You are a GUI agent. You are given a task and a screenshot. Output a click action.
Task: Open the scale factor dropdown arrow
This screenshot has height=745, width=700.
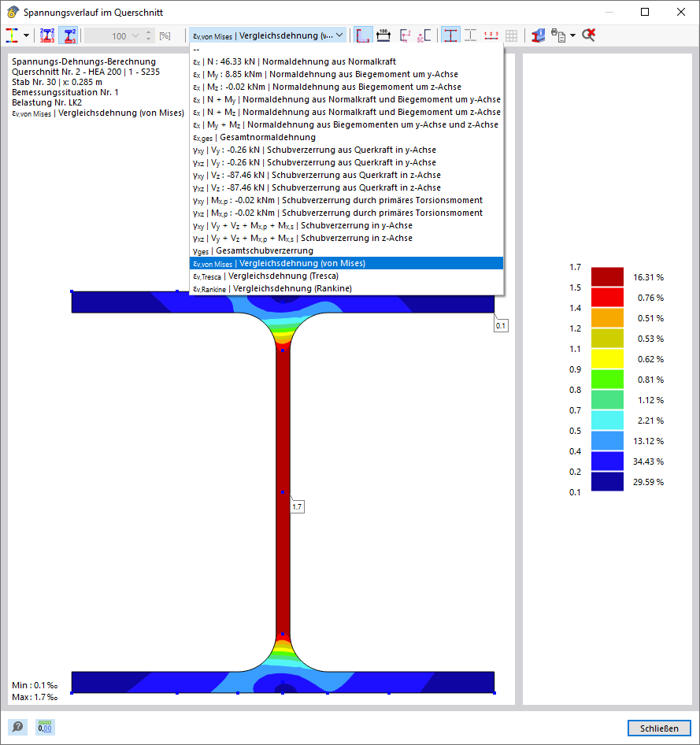[135, 36]
